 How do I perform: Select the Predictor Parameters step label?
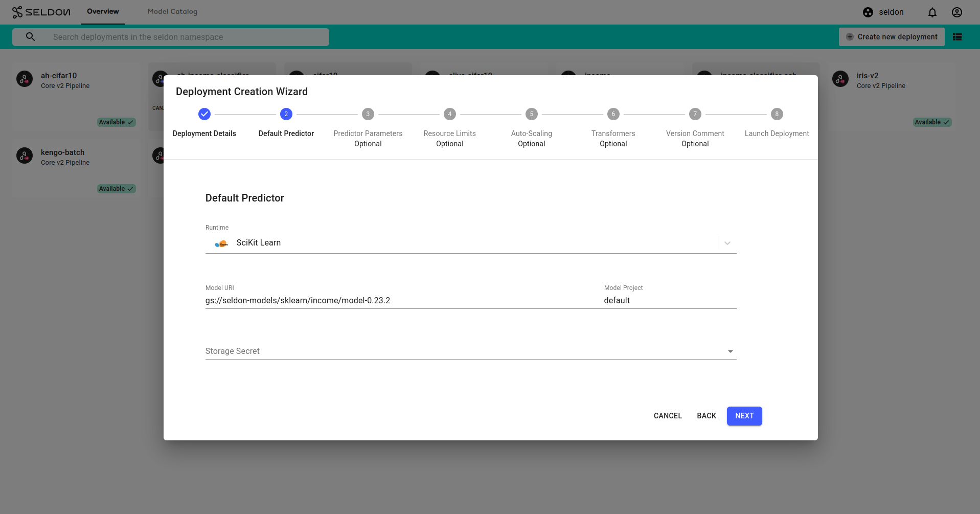[368, 133]
